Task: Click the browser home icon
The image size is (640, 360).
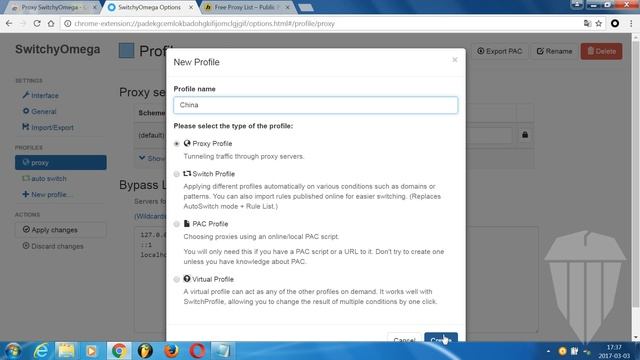Action: click(51, 24)
